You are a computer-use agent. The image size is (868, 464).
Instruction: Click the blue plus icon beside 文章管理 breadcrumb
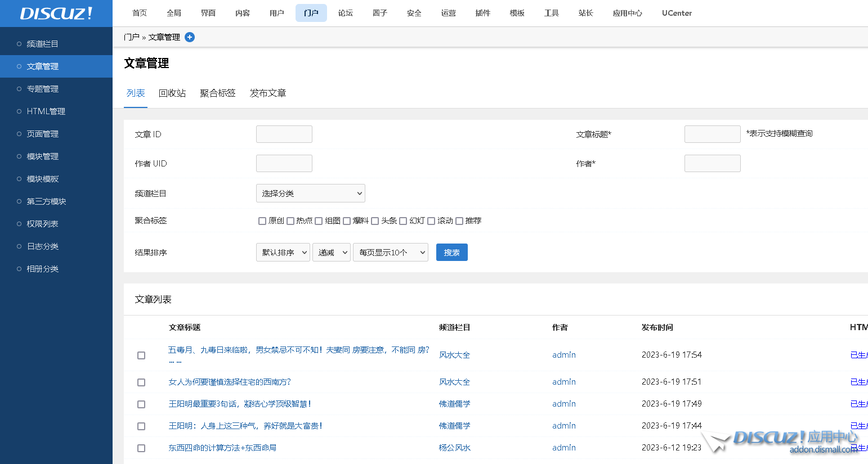[x=190, y=37]
